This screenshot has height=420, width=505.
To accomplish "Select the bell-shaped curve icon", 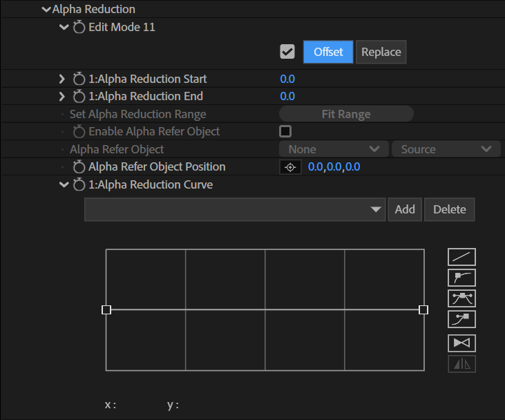I will [461, 298].
